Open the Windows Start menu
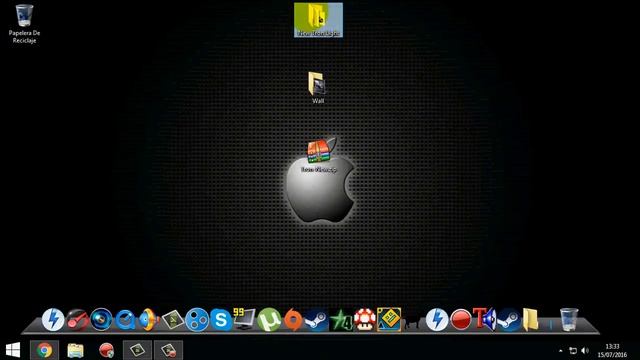This screenshot has width=640, height=360. coord(13,350)
